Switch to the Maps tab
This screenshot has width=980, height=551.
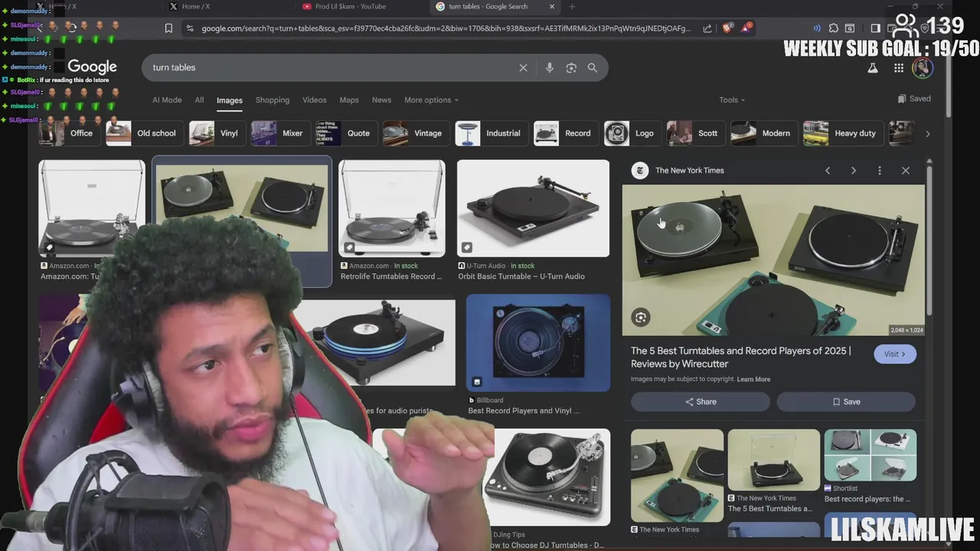click(x=349, y=100)
